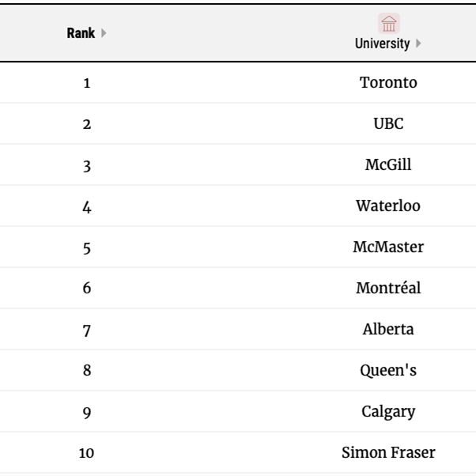Screen dimensions: 476x476
Task: Click the McMaster table cell
Action: pyautogui.click(x=388, y=247)
